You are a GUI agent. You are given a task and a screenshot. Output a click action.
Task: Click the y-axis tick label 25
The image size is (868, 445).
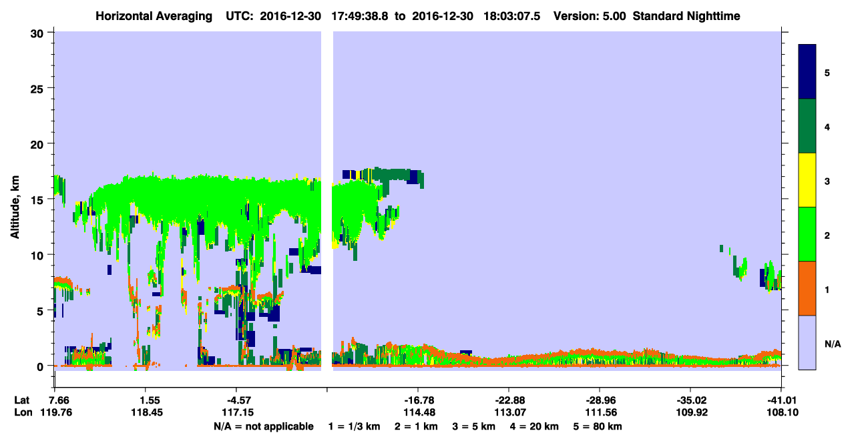pos(39,88)
